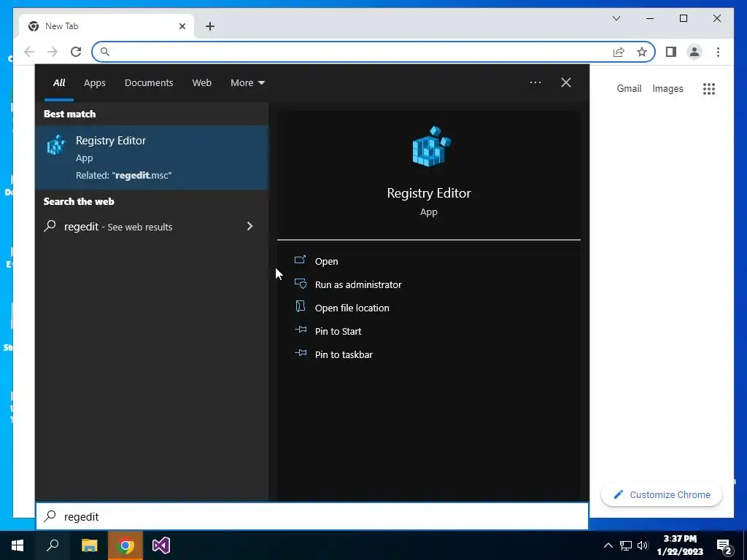Viewport: 747px width, 560px height.
Task: Click the Windows Start button
Action: coord(18,545)
